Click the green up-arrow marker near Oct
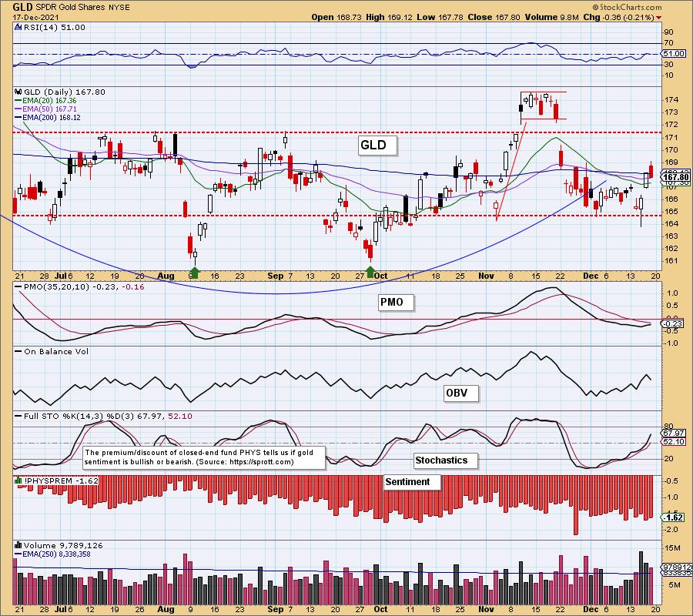This screenshot has height=616, width=693. (370, 272)
